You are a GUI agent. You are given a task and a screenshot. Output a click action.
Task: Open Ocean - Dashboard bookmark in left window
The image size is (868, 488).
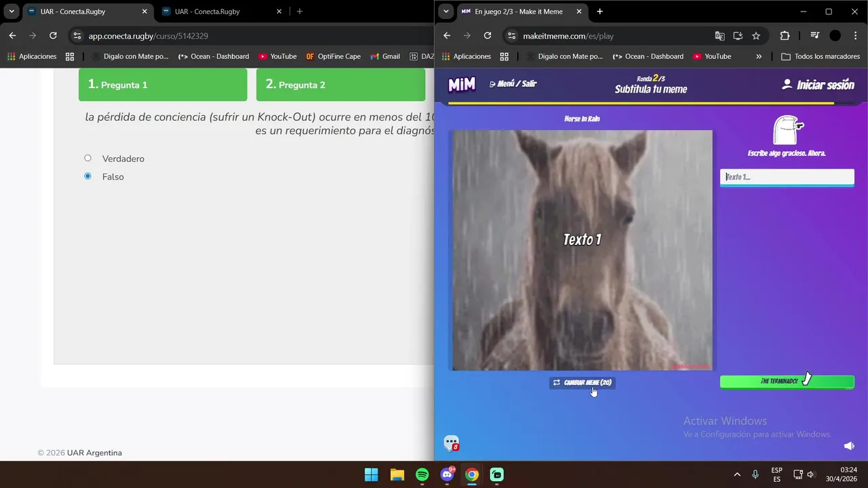214,56
